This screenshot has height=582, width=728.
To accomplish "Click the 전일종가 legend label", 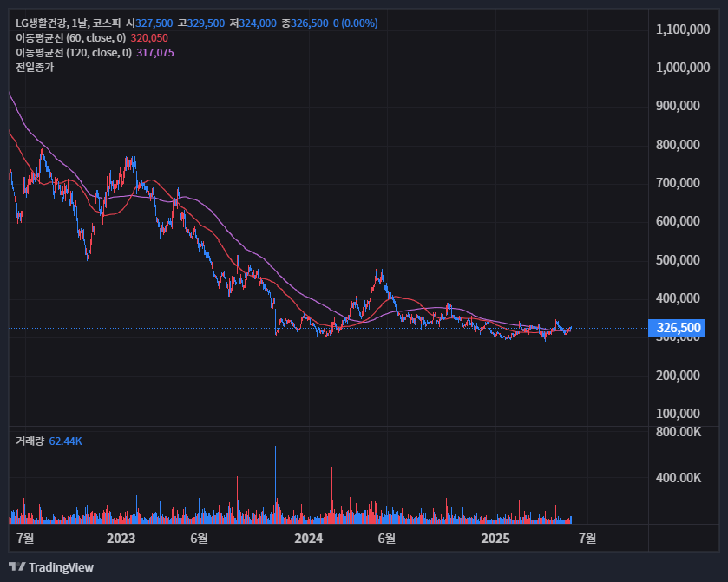I will 35,68.
